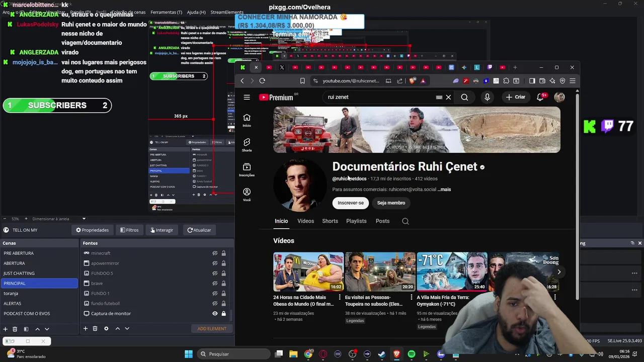Switch to Posts tab on channel

(x=382, y=221)
